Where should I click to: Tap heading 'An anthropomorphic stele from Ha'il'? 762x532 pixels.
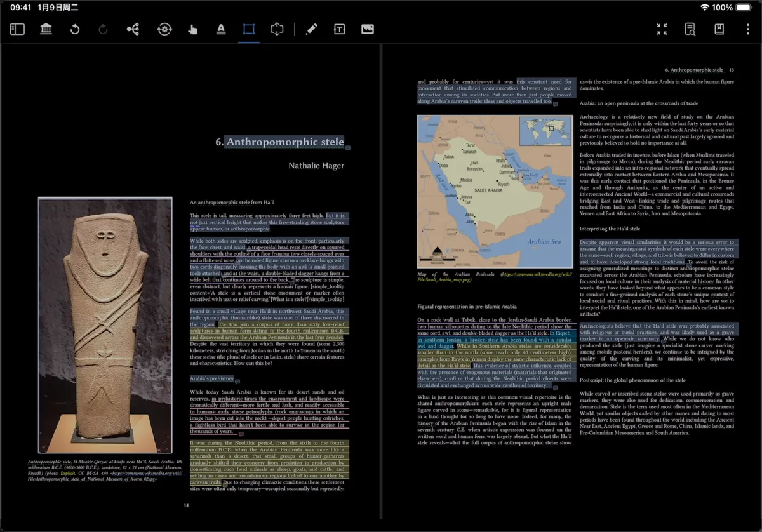(x=232, y=203)
